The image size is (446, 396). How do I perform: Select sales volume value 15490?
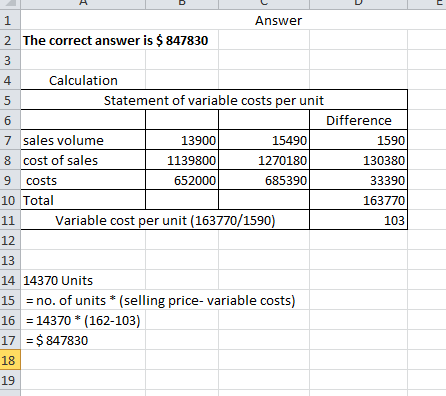[264, 140]
